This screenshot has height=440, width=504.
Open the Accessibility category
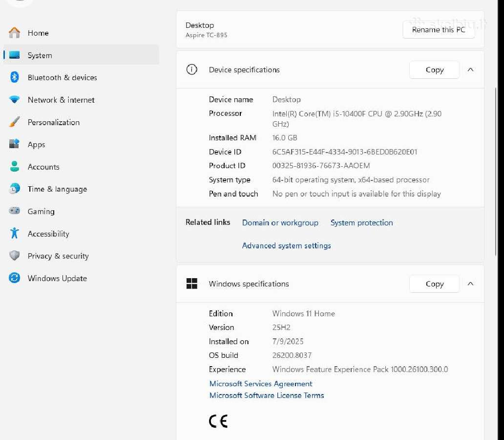(x=81, y=233)
